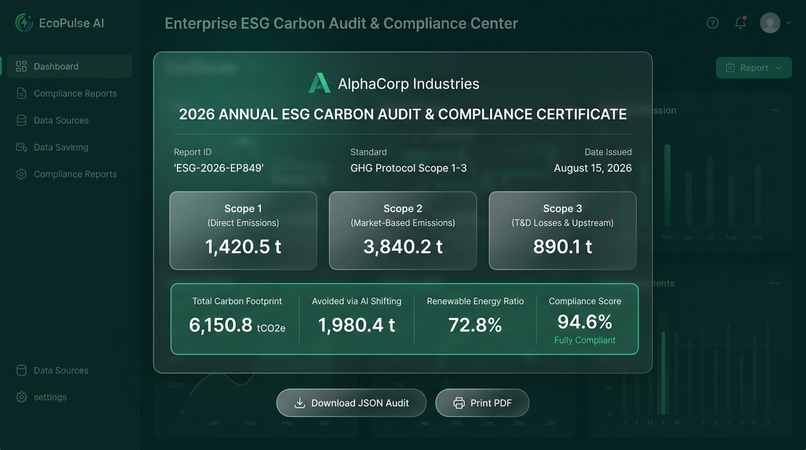The width and height of the screenshot is (806, 450).
Task: Click the 1,980.4 t avoided value
Action: point(356,325)
